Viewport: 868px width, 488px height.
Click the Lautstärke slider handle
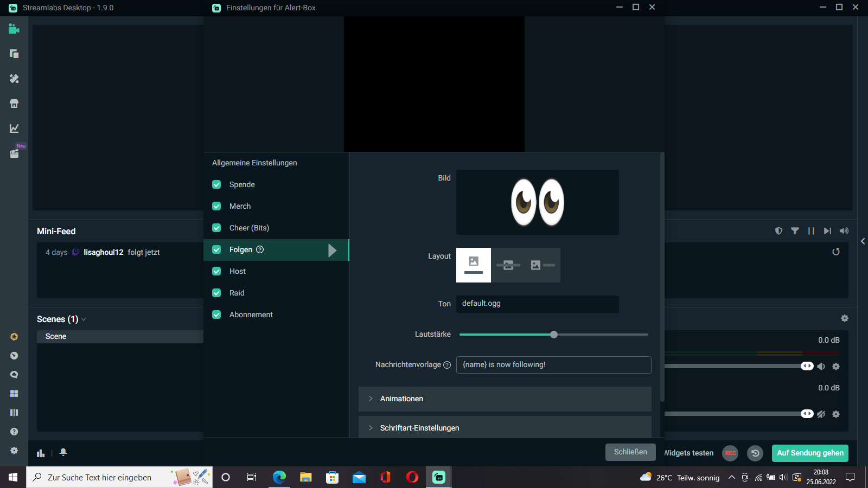coord(554,335)
